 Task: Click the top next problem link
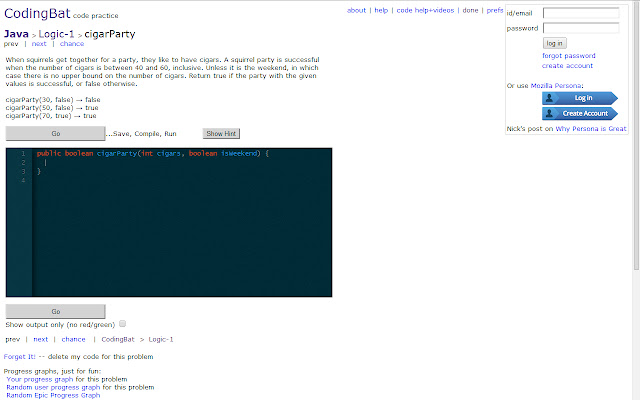click(x=39, y=44)
